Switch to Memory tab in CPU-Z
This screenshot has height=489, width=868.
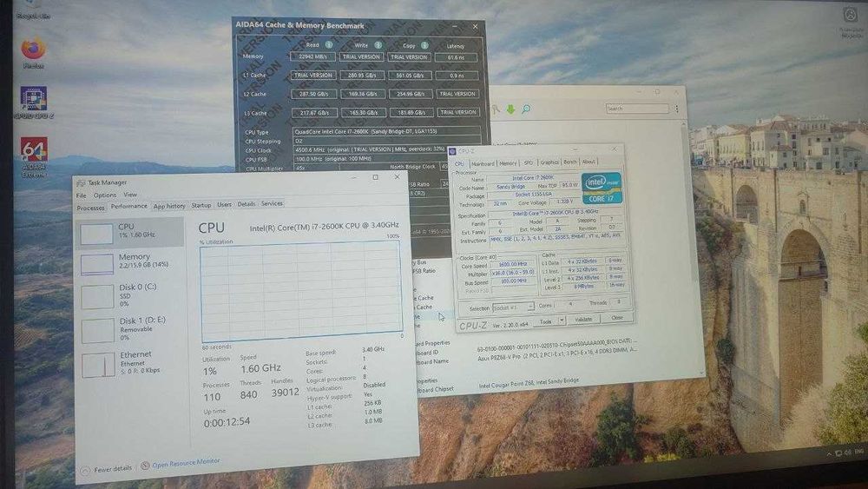pyautogui.click(x=508, y=163)
